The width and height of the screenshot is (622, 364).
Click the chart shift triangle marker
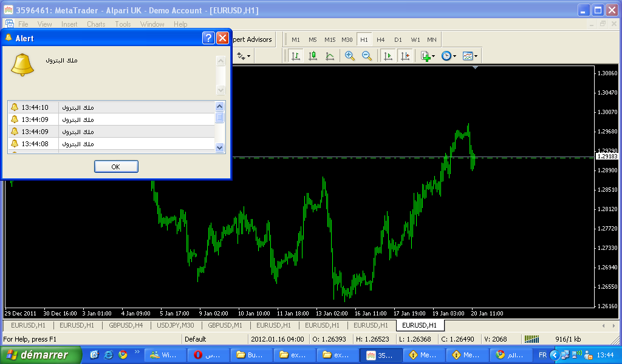tap(475, 68)
